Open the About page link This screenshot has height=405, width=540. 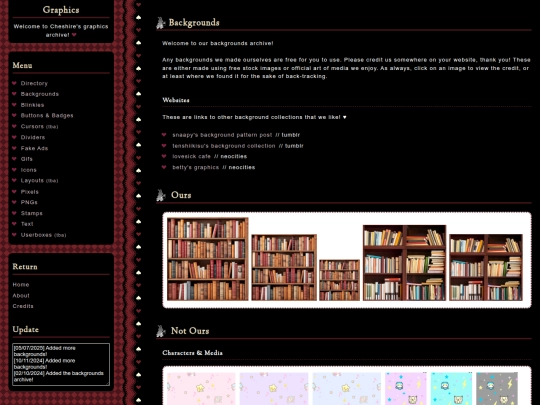pos(21,296)
